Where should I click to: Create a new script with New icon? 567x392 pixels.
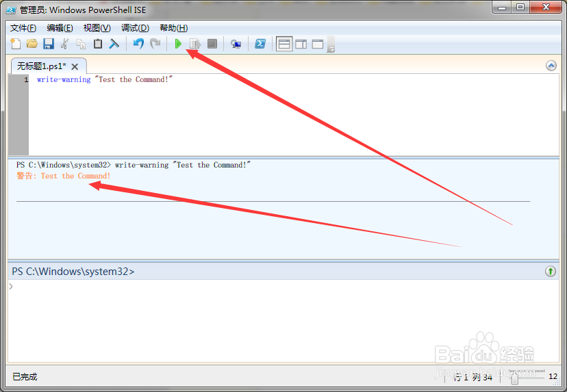click(x=16, y=44)
